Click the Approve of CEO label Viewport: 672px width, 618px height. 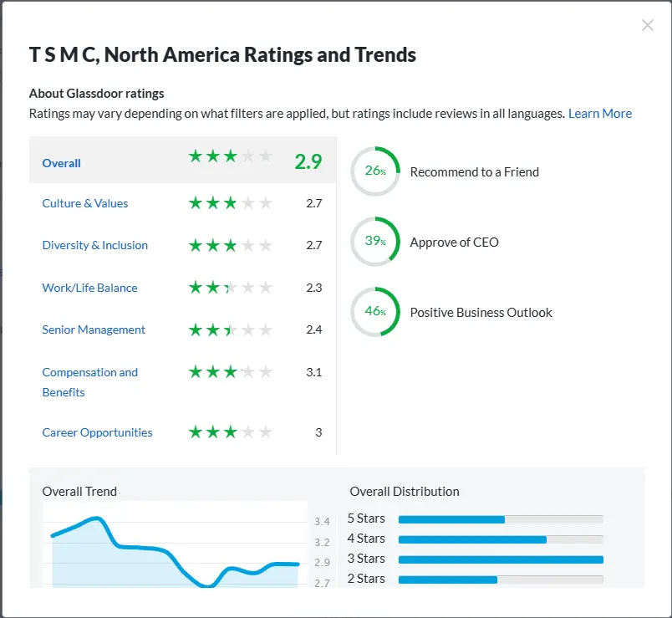pos(455,243)
